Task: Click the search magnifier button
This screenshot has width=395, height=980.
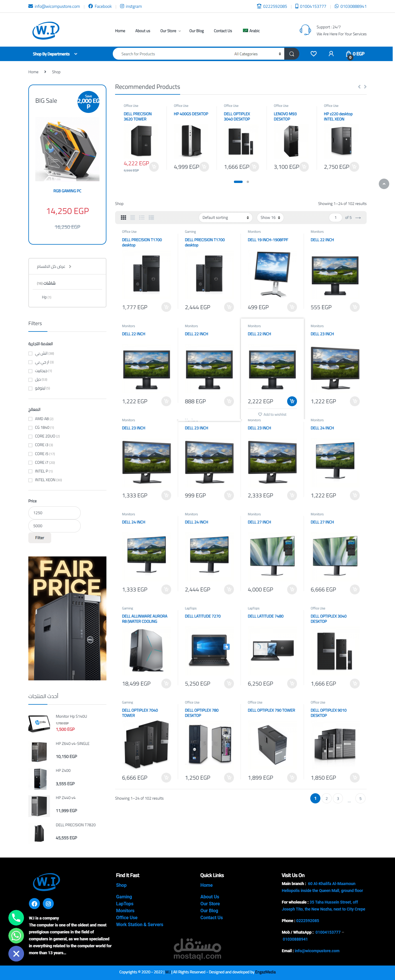Action: [x=292, y=54]
